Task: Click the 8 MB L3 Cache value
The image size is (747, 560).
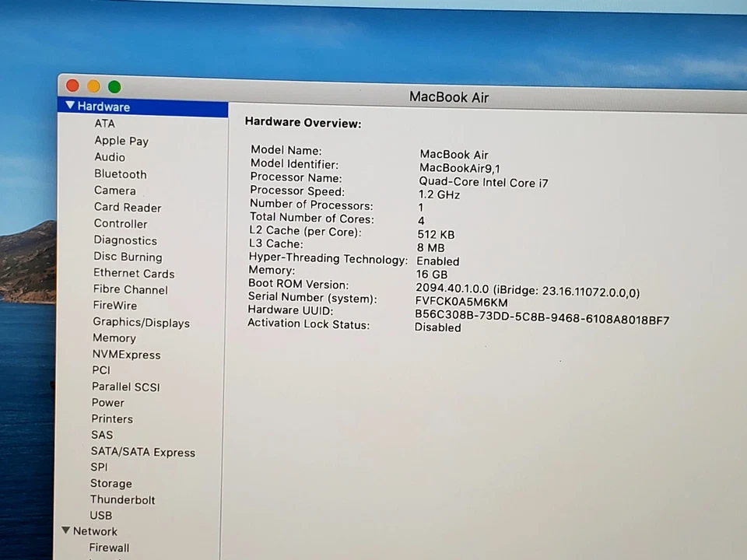Action: [x=430, y=247]
